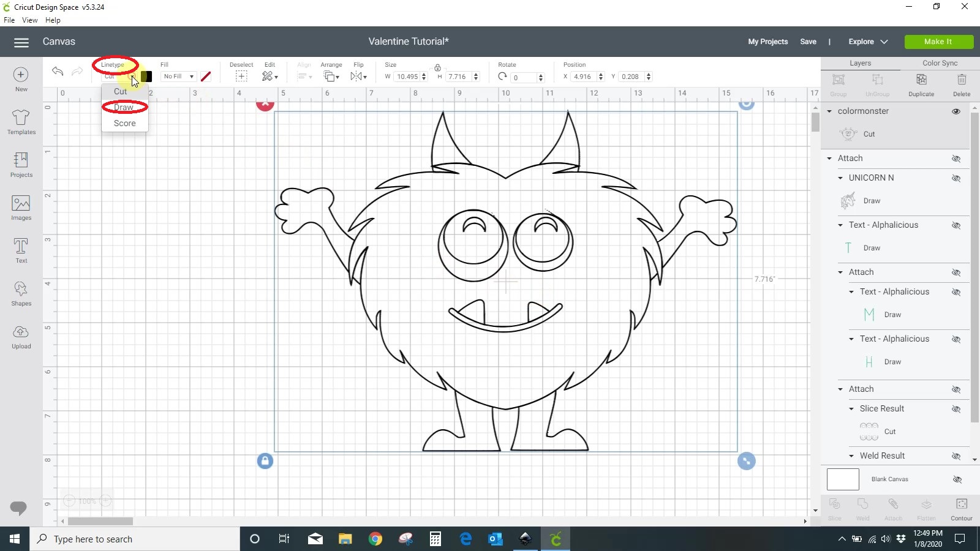The image size is (980, 551).
Task: Click the resize handle on selection
Action: [x=747, y=461]
